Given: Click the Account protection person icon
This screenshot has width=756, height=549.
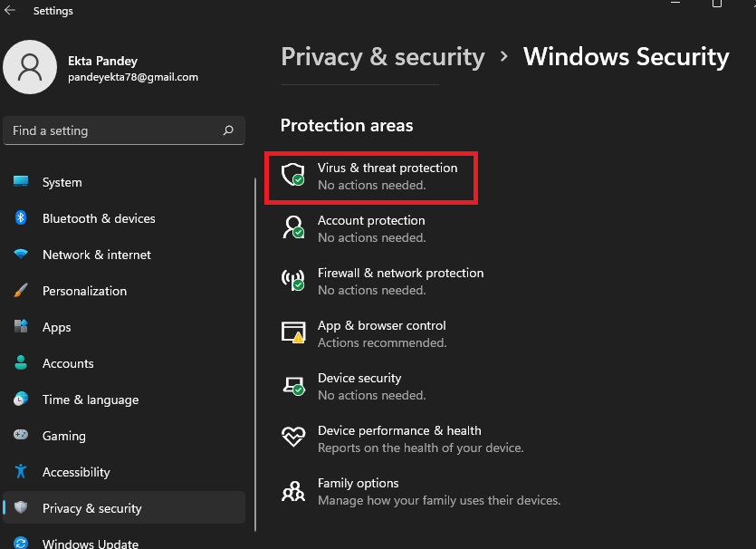Looking at the screenshot, I should [292, 227].
